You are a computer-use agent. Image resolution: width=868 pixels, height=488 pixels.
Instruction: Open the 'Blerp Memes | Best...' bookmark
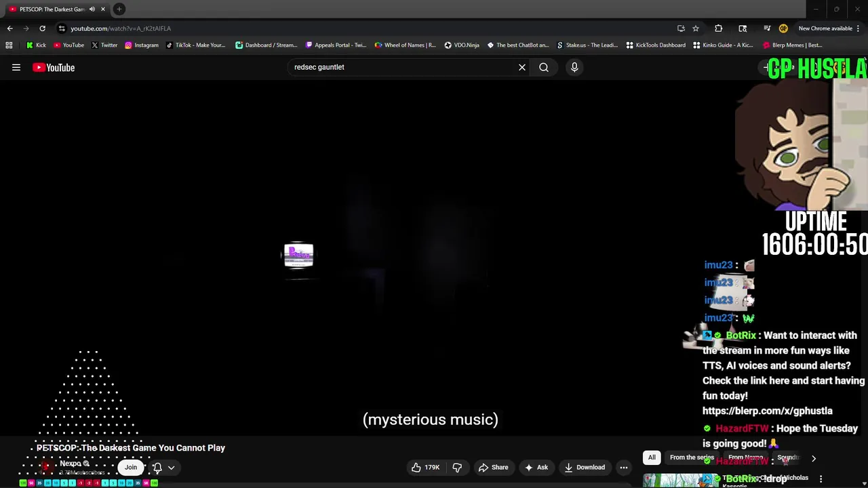tap(792, 45)
